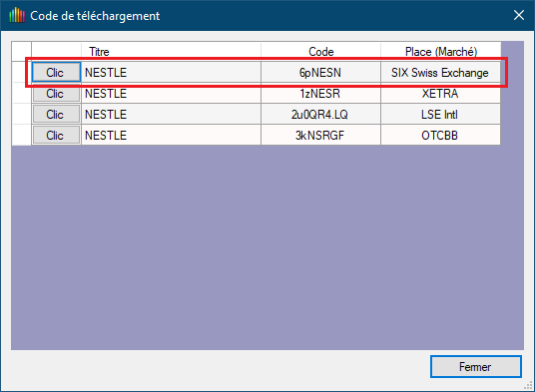
Task: Select NESTLE title in the 1zNESR row
Action: pos(171,93)
